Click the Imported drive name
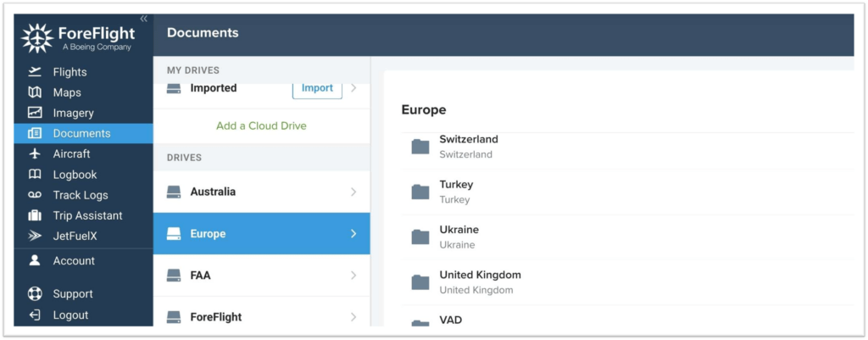This screenshot has width=868, height=340. pos(213,88)
